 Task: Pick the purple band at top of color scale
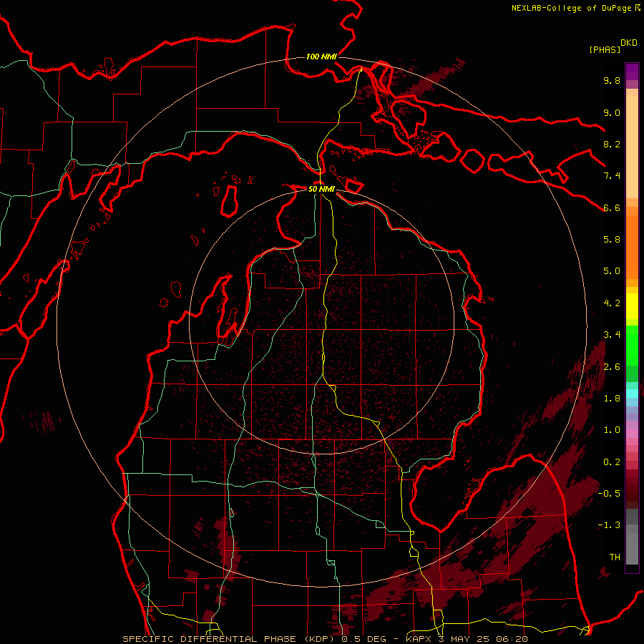[632, 72]
